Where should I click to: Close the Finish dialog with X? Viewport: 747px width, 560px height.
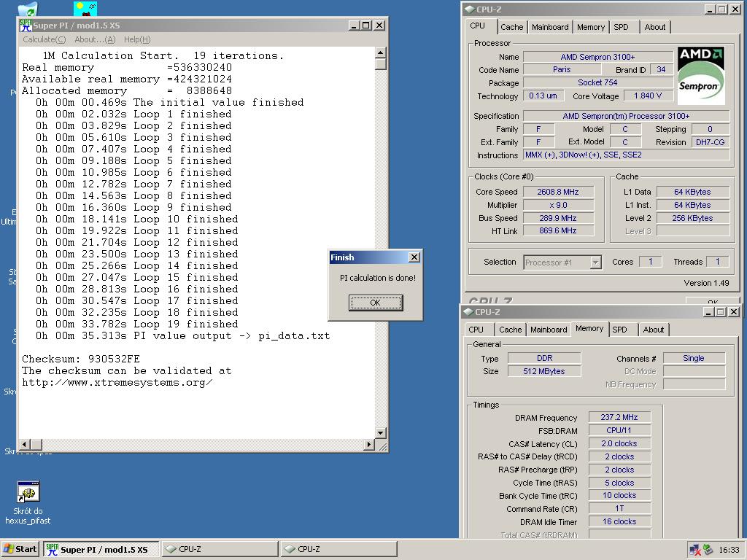click(x=414, y=257)
